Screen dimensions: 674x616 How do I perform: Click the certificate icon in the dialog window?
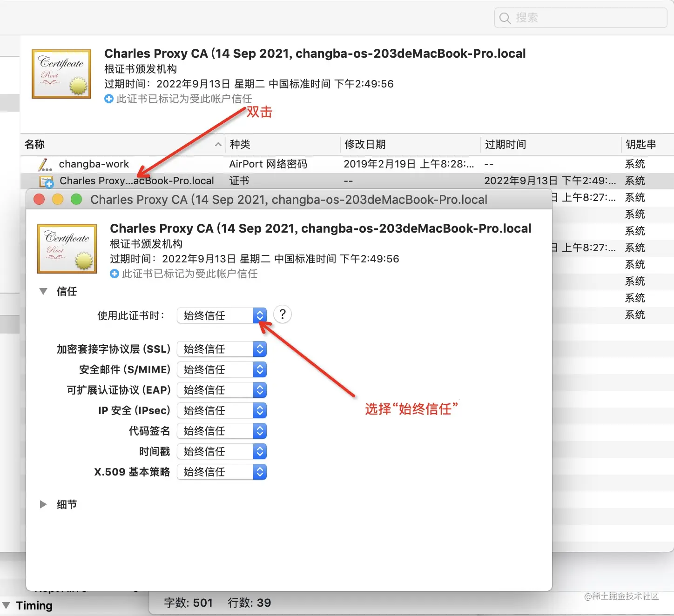pos(67,248)
